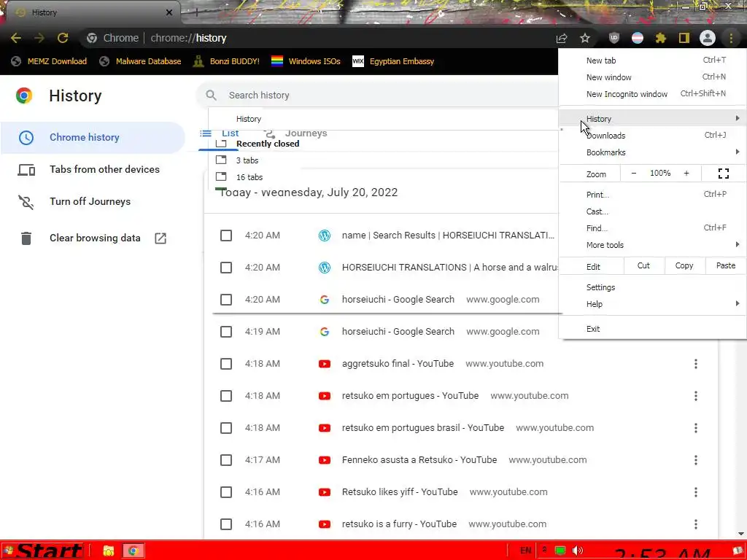Increase zoom with the plus button
This screenshot has width=747, height=560.
coord(686,174)
